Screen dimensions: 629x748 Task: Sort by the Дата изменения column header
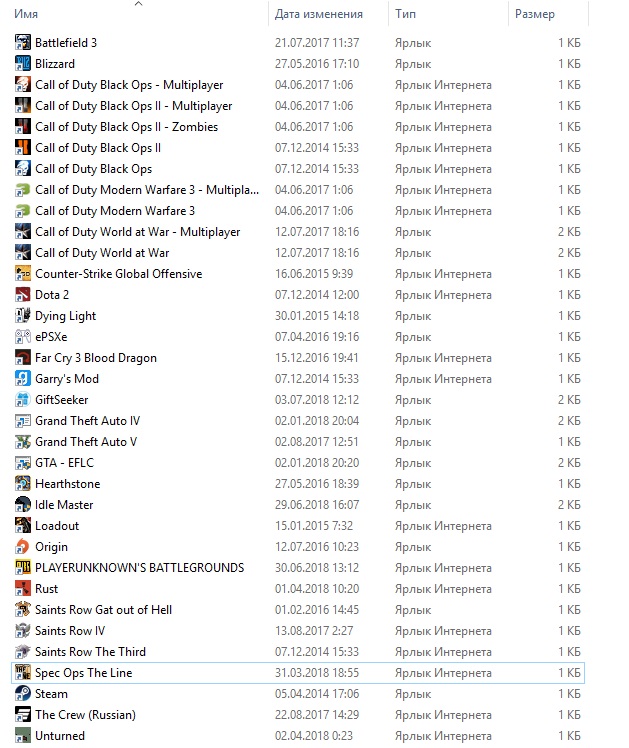coord(319,14)
